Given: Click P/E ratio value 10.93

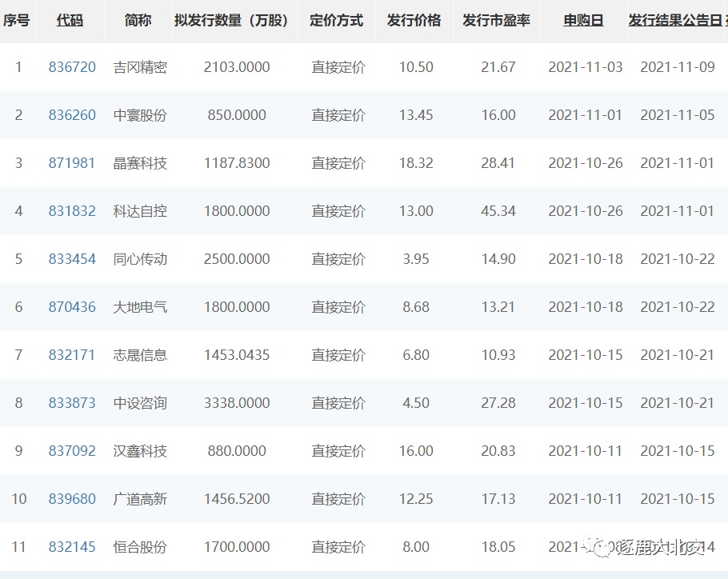Looking at the screenshot, I should coord(498,355).
